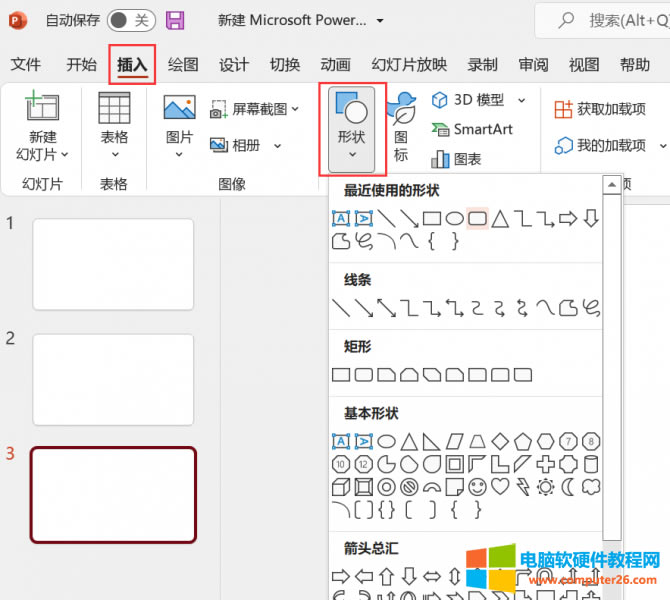Viewport: 670px width, 600px height.
Task: Pick the lightning bolt shape
Action: point(523,487)
